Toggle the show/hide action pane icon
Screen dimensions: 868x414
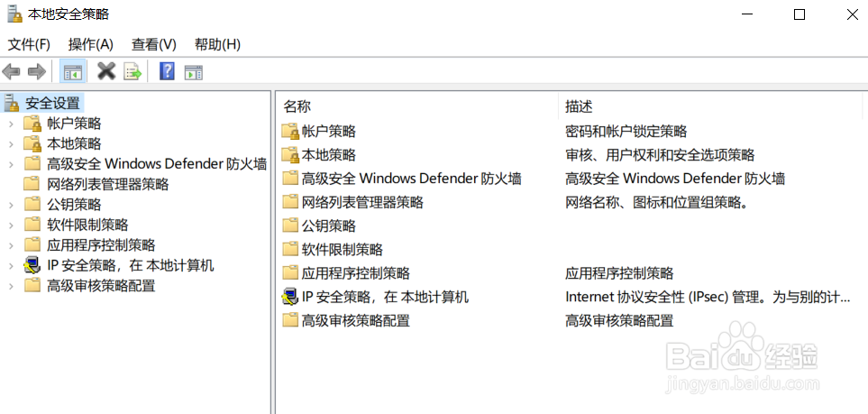point(193,71)
